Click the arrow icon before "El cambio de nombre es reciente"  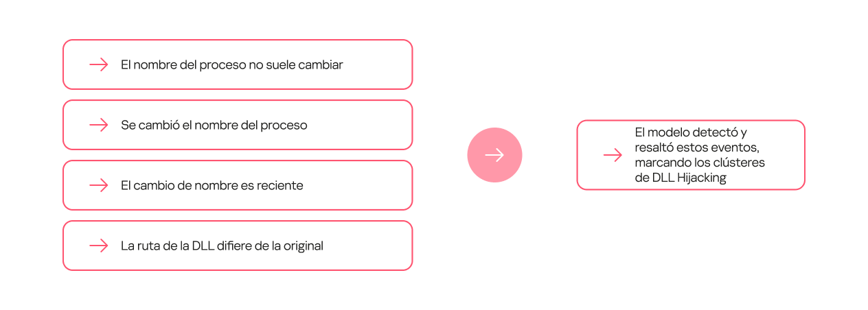(99, 185)
